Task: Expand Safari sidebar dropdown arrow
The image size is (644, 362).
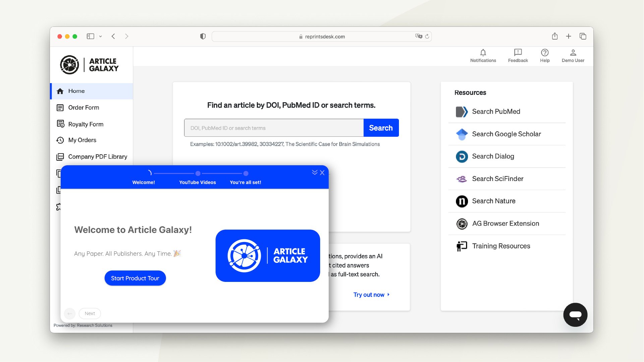Action: (x=100, y=36)
